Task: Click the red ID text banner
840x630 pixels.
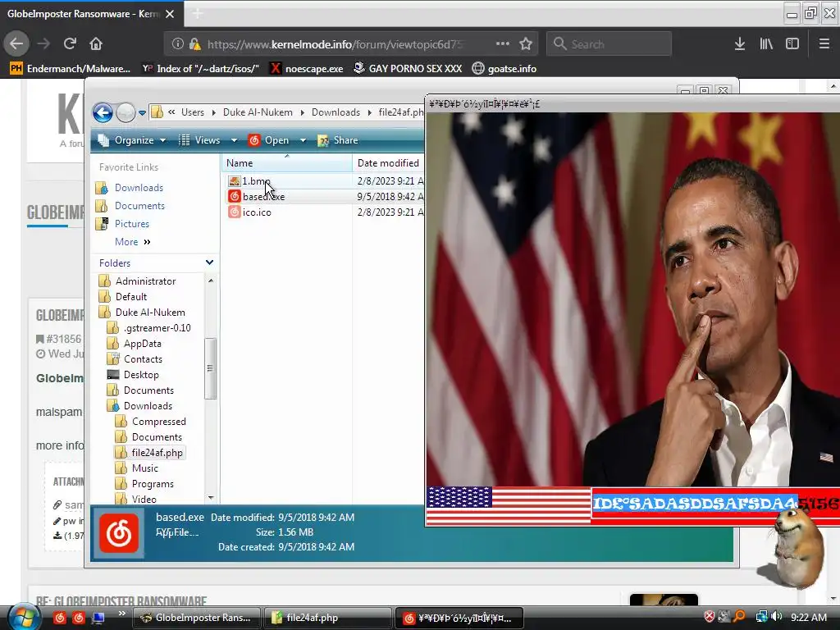Action: [x=716, y=504]
